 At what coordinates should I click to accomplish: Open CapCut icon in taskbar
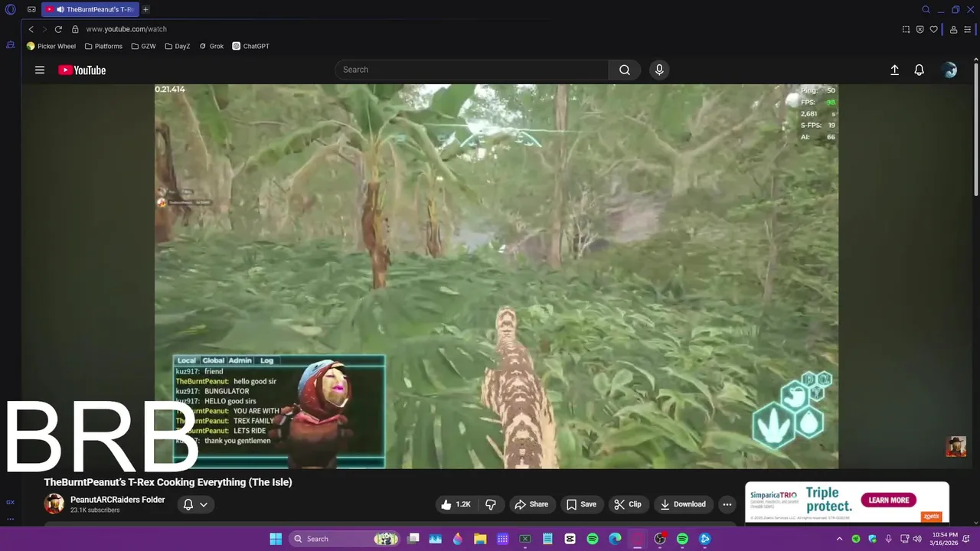[x=570, y=539]
